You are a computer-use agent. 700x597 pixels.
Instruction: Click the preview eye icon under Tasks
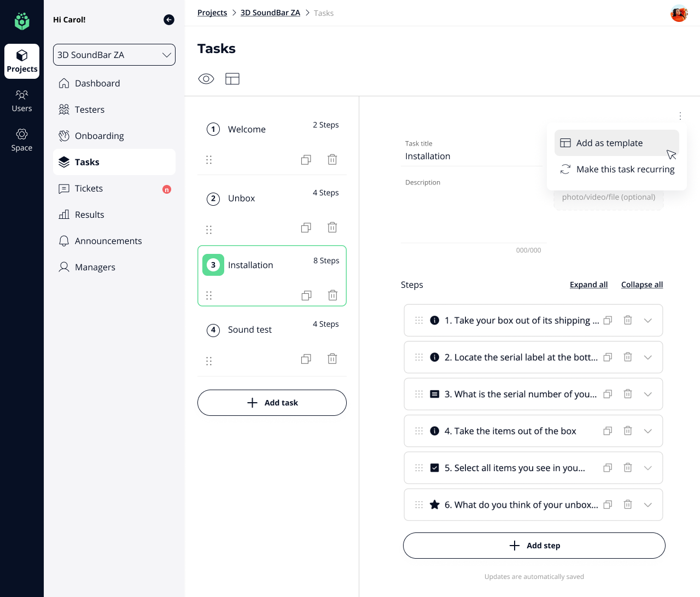(x=206, y=79)
